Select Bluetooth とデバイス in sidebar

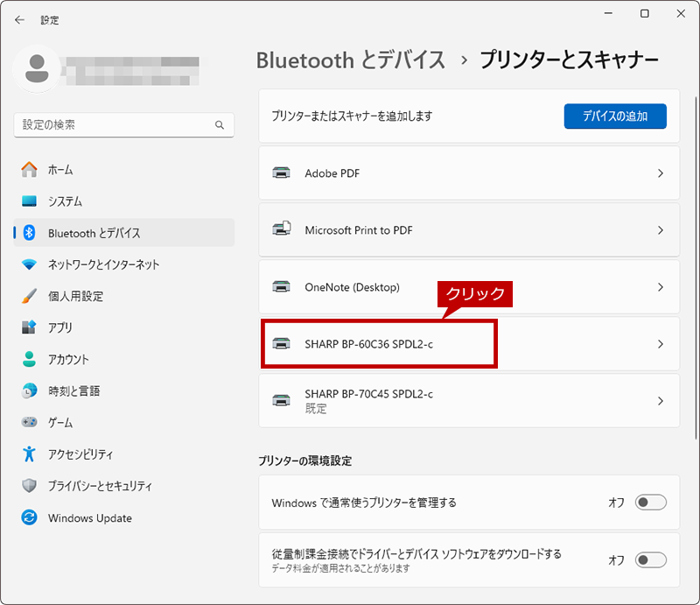point(94,233)
